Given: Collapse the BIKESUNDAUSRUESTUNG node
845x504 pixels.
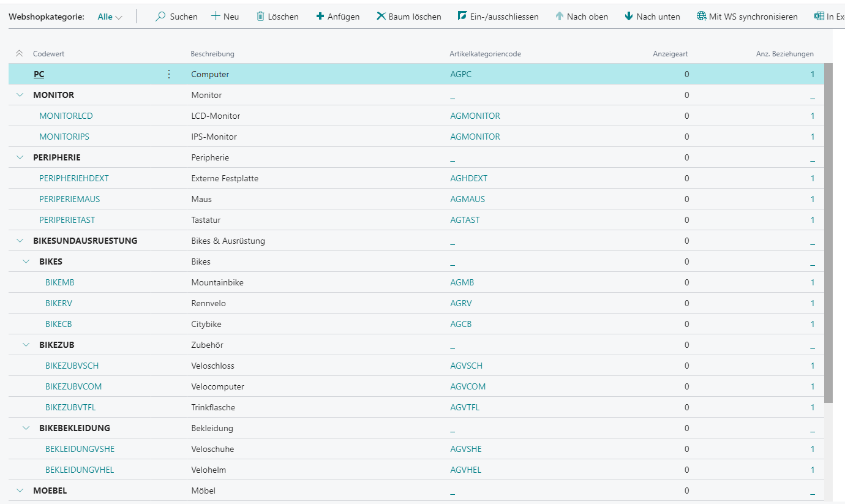Looking at the screenshot, I should point(20,241).
